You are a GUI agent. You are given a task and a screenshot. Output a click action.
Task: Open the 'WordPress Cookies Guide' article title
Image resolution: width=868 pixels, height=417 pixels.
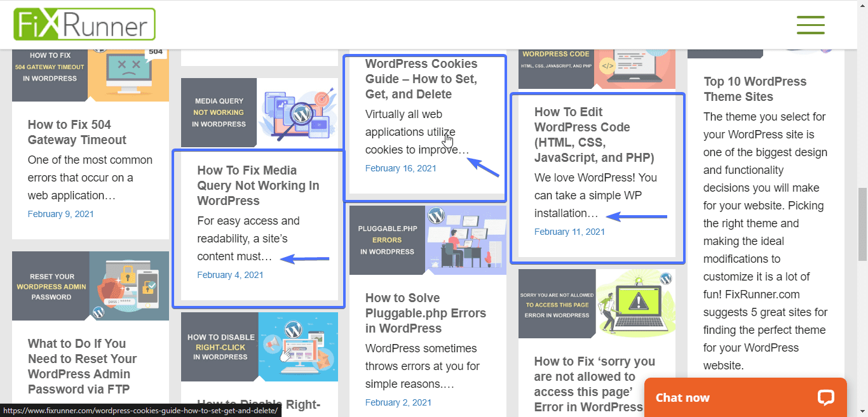[421, 79]
